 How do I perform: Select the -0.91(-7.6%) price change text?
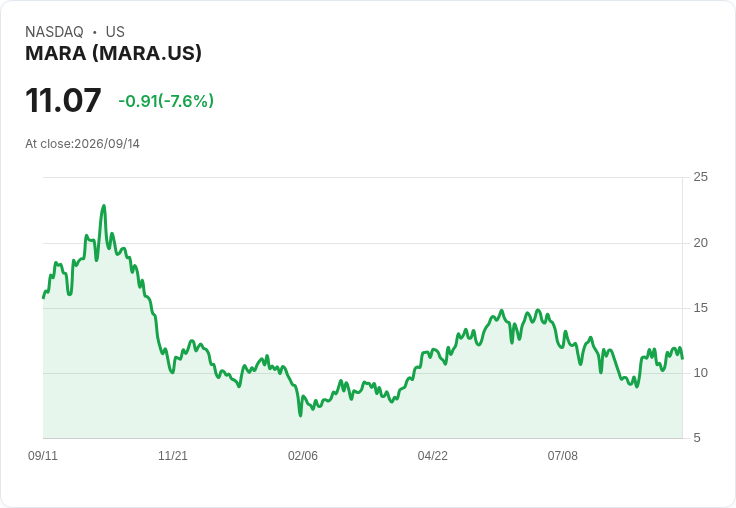166,101
